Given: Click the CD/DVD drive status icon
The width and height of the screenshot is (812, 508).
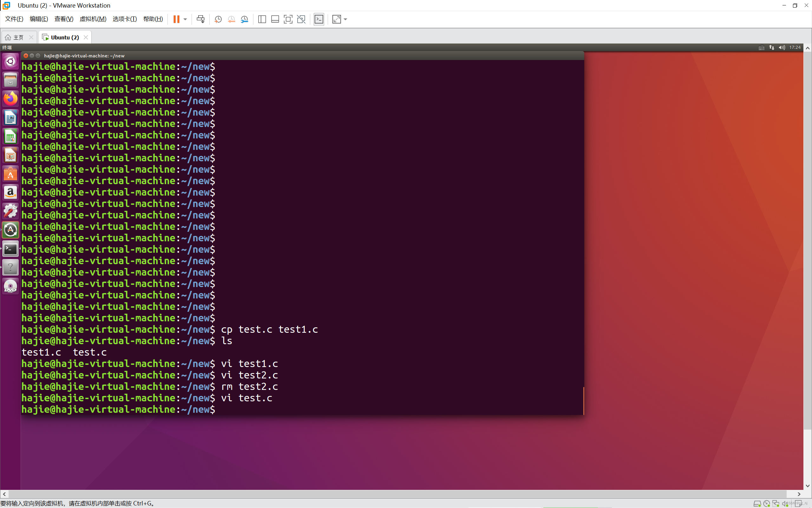Looking at the screenshot, I should (767, 504).
